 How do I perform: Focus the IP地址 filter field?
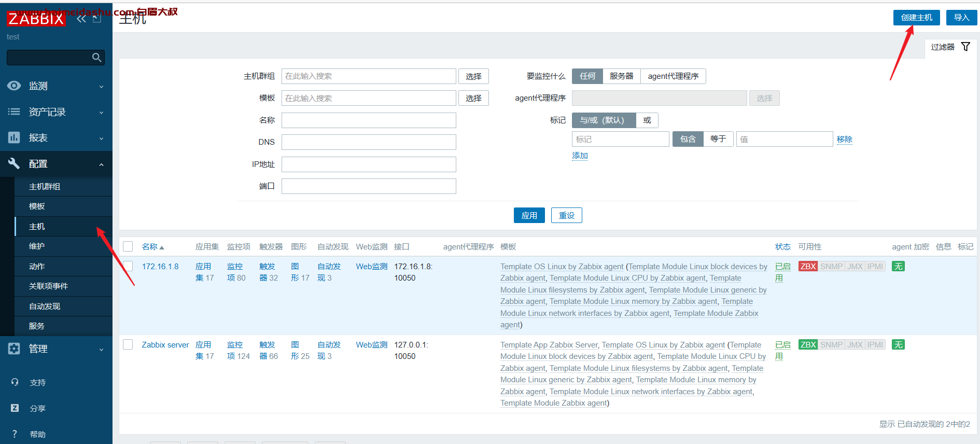[x=369, y=164]
